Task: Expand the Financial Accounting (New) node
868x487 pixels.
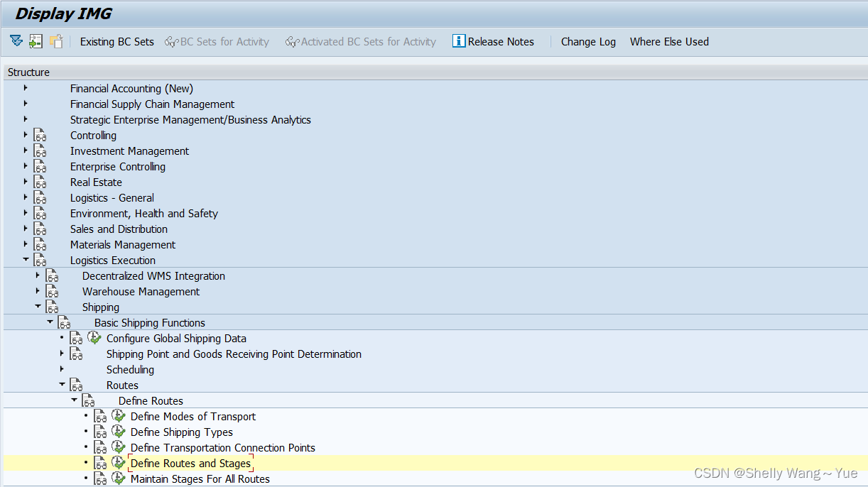Action: point(25,88)
